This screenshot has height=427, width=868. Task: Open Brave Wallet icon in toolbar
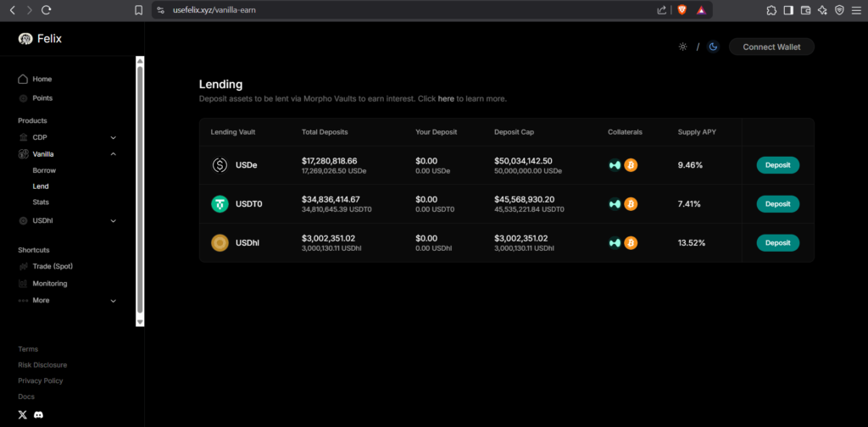pos(805,10)
